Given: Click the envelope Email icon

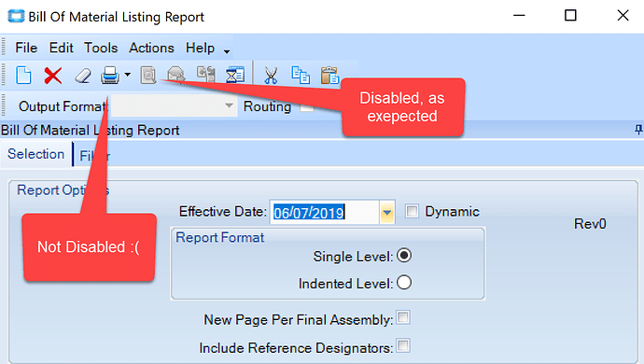Looking at the screenshot, I should [x=176, y=75].
